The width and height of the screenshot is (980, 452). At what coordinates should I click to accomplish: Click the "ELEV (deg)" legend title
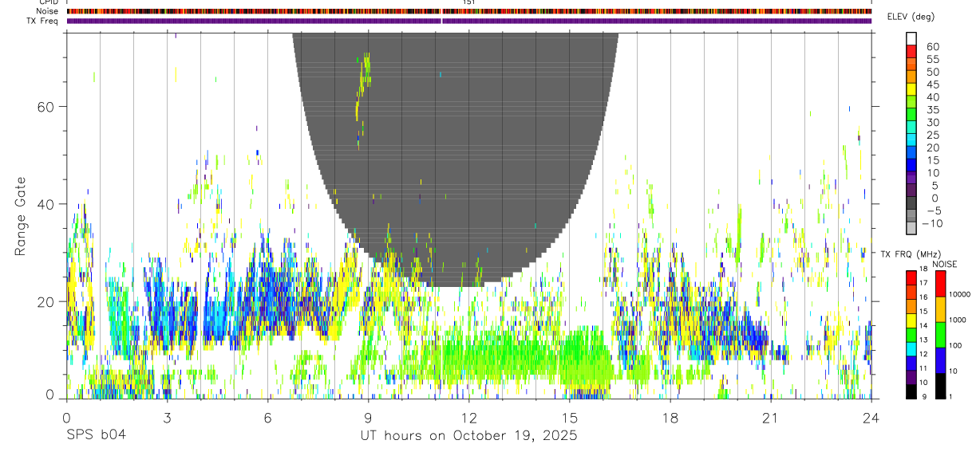click(x=911, y=17)
